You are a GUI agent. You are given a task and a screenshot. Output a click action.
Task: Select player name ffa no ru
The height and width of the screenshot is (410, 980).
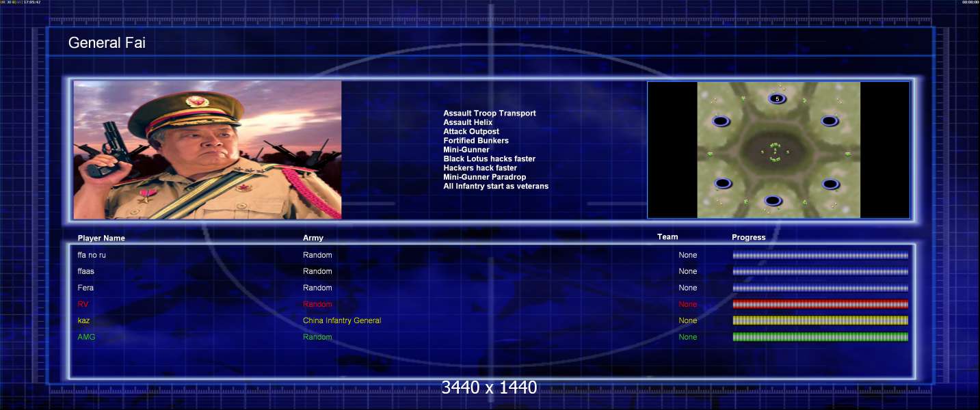click(x=92, y=255)
